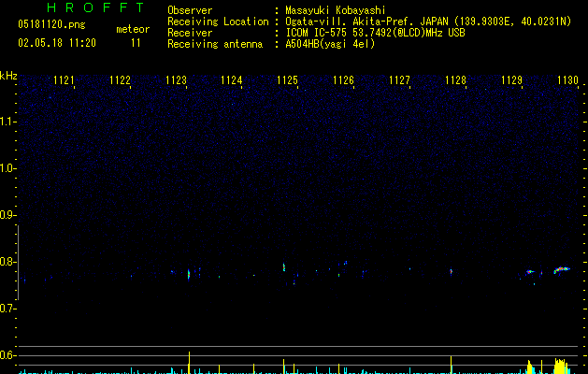Click the 1125 time axis marker

click(x=287, y=80)
